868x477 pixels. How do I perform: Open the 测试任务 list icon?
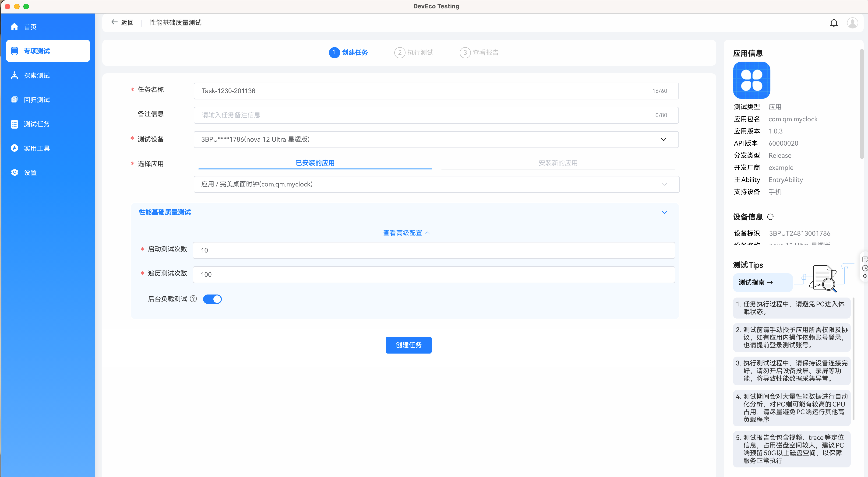(x=14, y=124)
